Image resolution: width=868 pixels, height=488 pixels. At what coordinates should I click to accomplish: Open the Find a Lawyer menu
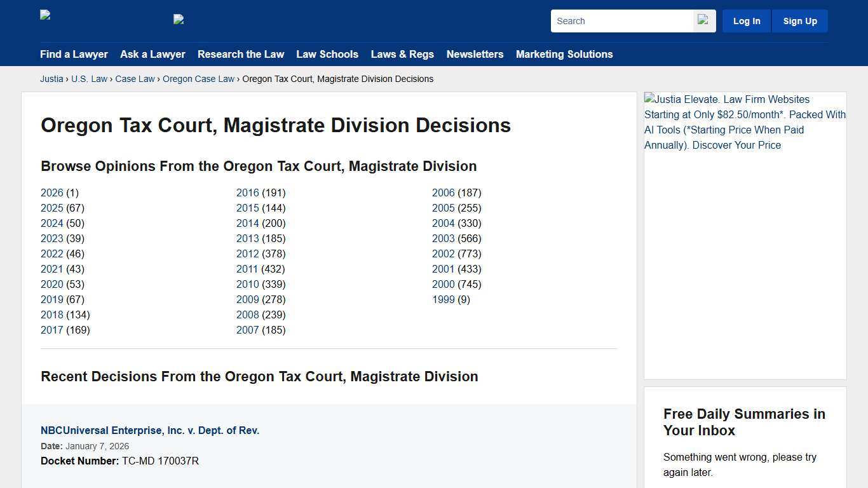point(74,54)
